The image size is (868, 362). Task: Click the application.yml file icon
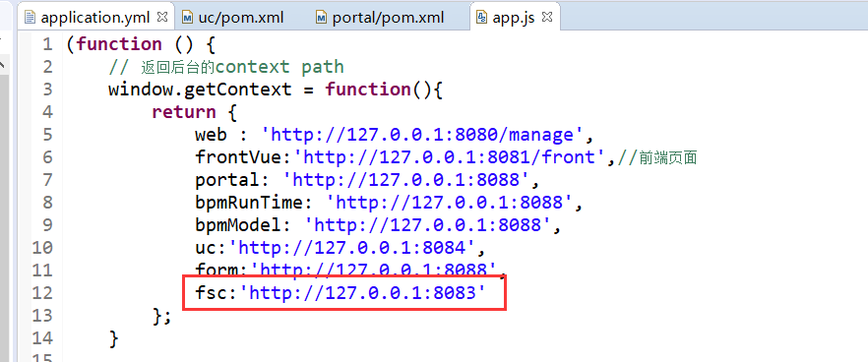coord(31,17)
